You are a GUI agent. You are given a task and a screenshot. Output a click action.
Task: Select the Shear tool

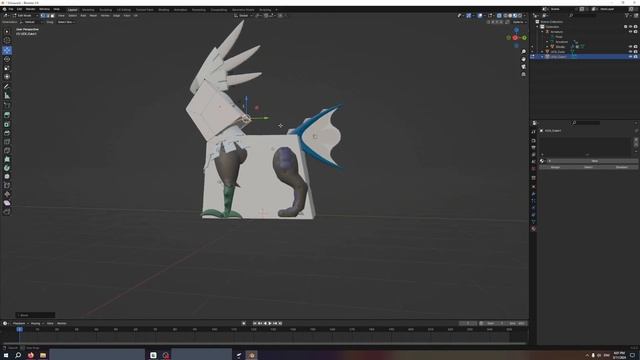7,203
